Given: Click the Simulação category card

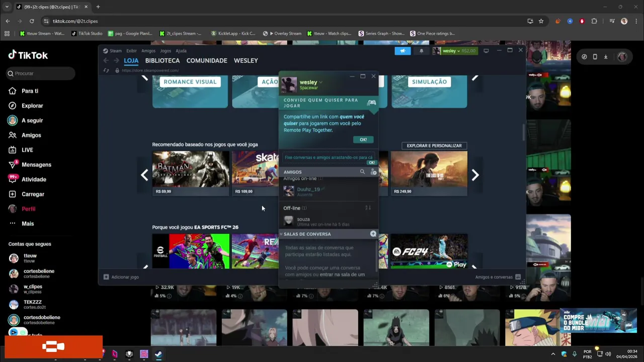Looking at the screenshot, I should [429, 92].
